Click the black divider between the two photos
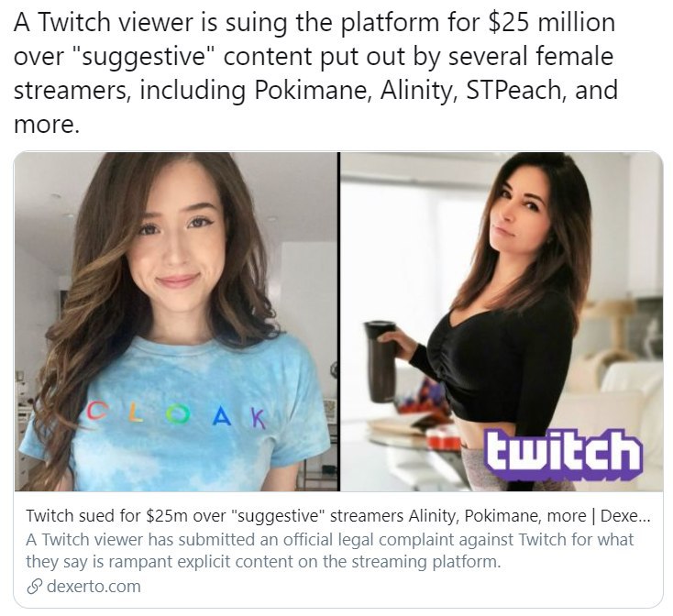This screenshot has width=673, height=616. (x=339, y=322)
